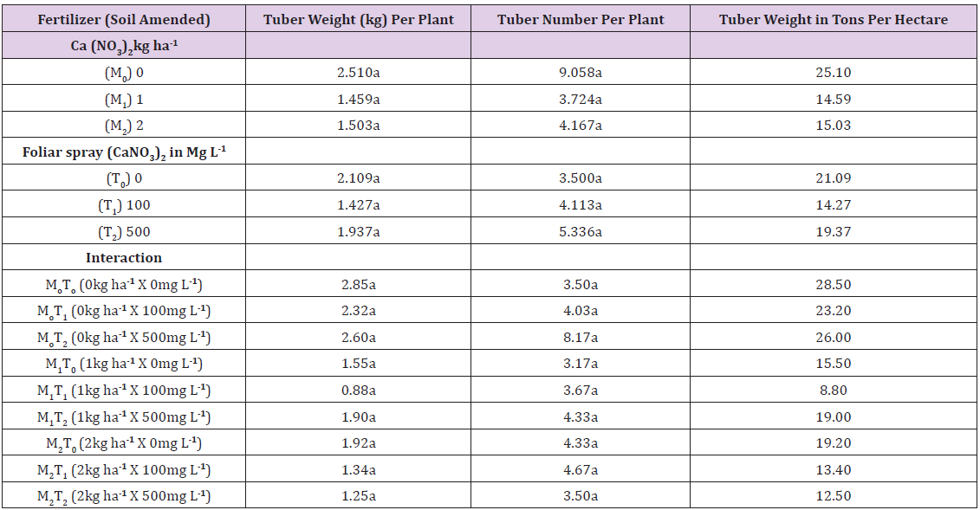The width and height of the screenshot is (980, 510).
Task: Click the (M0) 0 row label
Action: 124,73
